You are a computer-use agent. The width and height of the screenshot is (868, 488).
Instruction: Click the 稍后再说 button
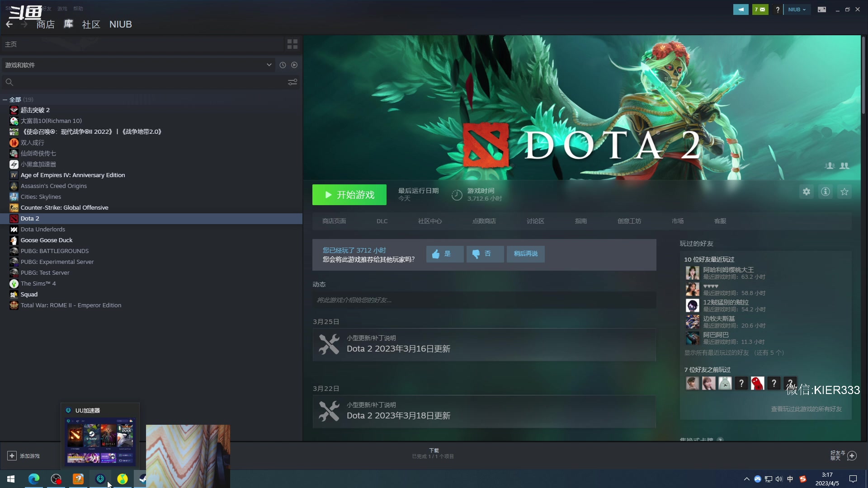click(525, 254)
